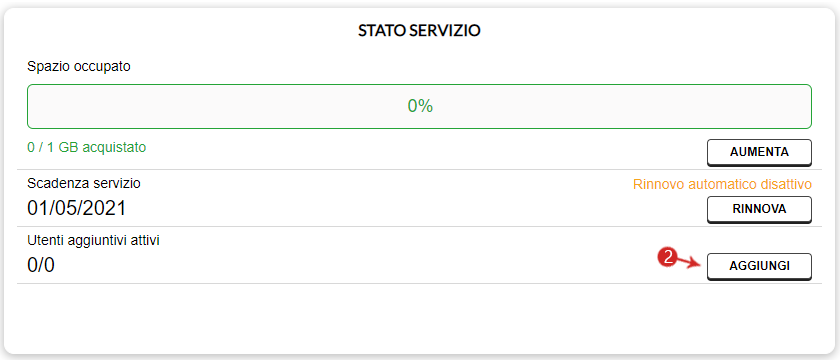Select the 01/05/2021 expiration date
Image resolution: width=840 pixels, height=360 pixels.
tap(77, 208)
